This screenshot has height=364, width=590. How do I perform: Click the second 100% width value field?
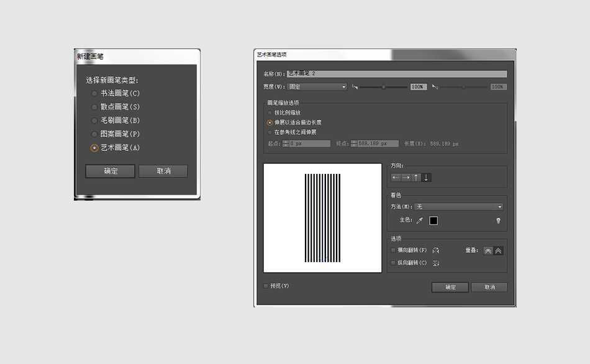tap(498, 87)
